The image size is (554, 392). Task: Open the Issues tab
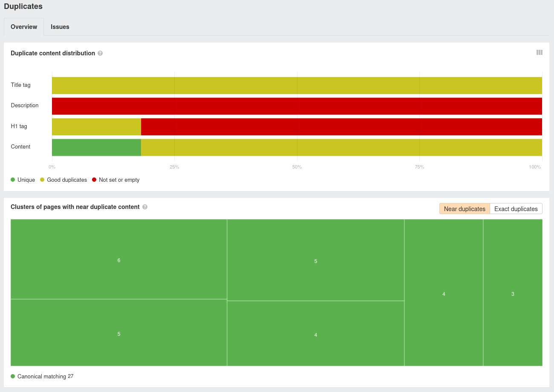(x=60, y=27)
